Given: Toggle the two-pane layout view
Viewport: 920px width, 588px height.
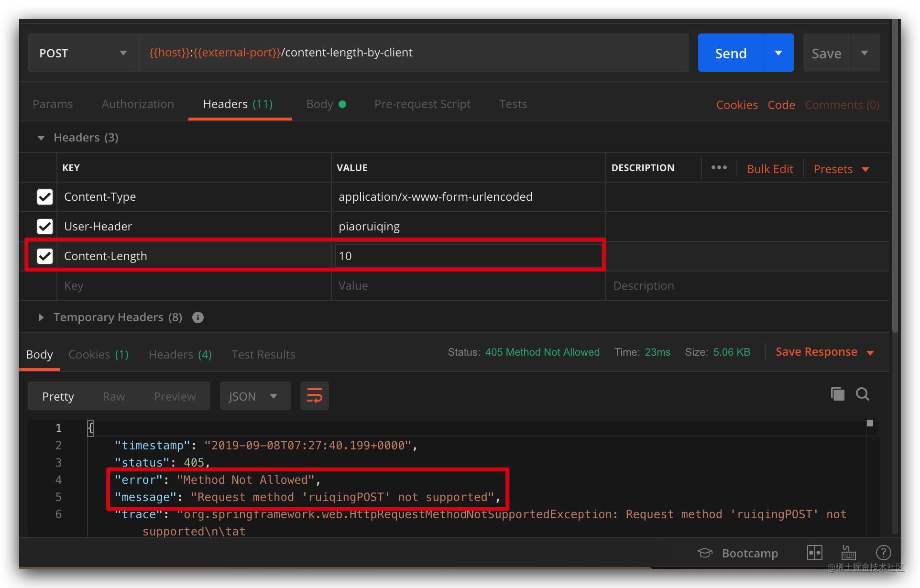Looking at the screenshot, I should [814, 553].
